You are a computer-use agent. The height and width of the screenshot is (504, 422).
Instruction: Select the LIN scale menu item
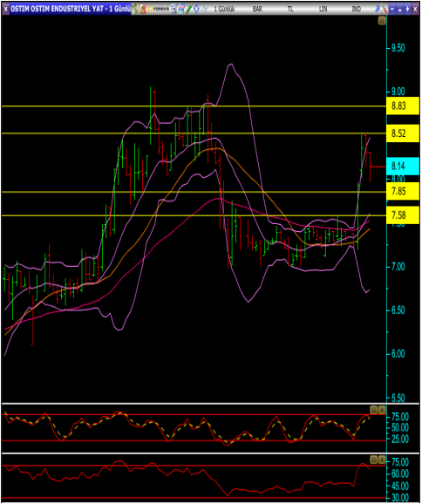tap(323, 9)
